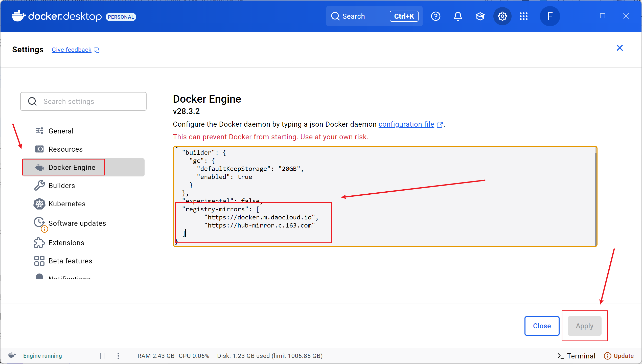The width and height of the screenshot is (642, 364).
Task: Click the v28.3.2 version text
Action: pos(186,111)
